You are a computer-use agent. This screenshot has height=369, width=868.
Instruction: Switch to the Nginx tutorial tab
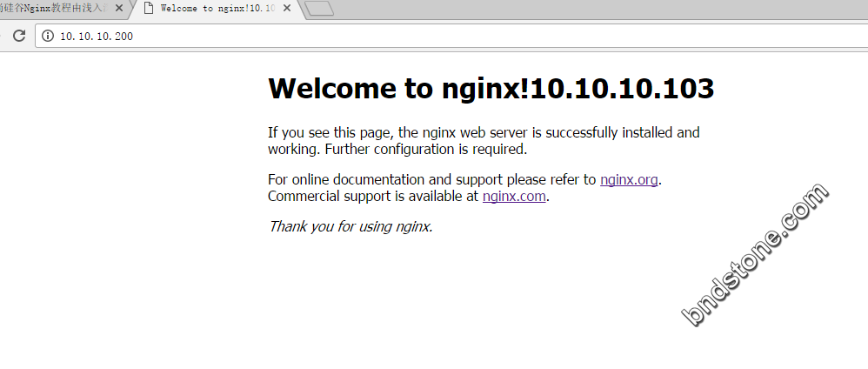click(63, 9)
